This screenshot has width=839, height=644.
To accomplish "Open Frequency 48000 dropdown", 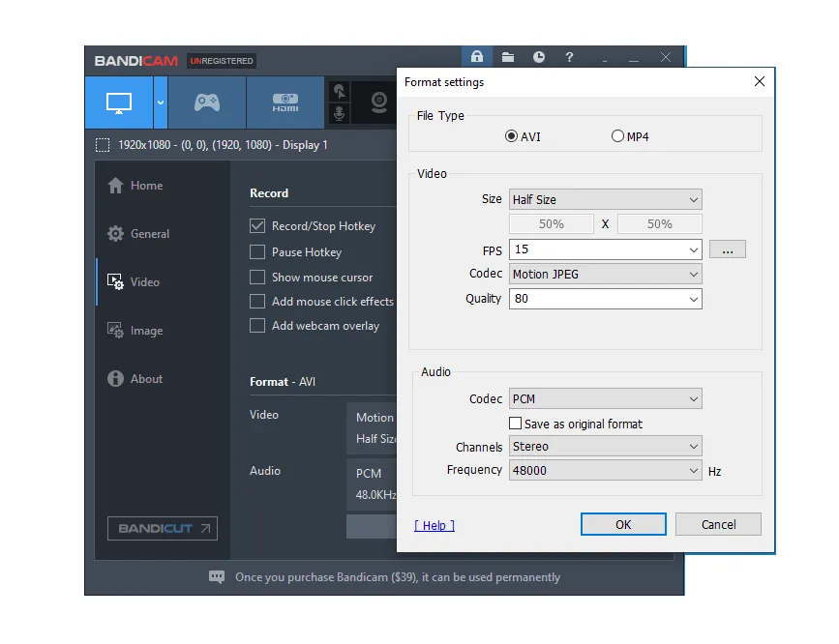I will click(x=605, y=471).
